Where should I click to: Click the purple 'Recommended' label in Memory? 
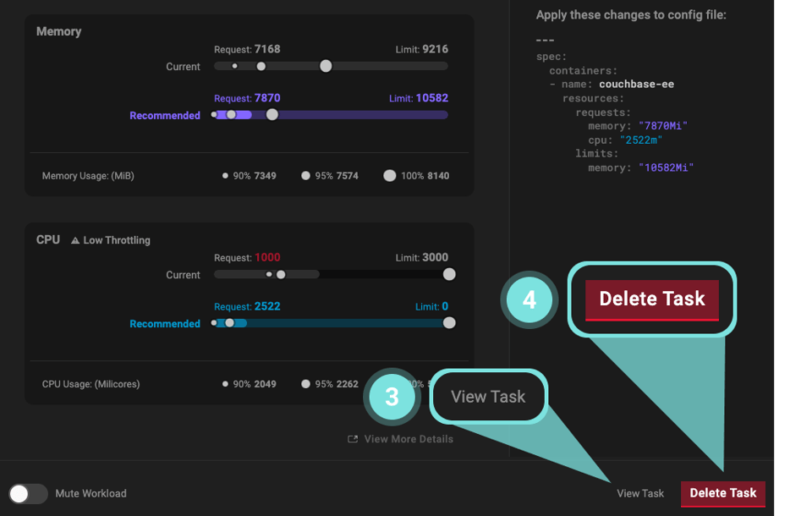[165, 116]
